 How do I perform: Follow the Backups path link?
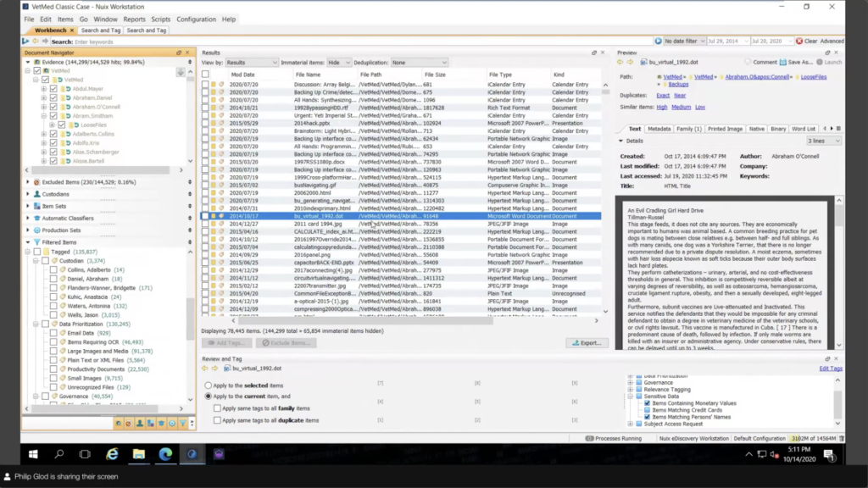(x=678, y=84)
